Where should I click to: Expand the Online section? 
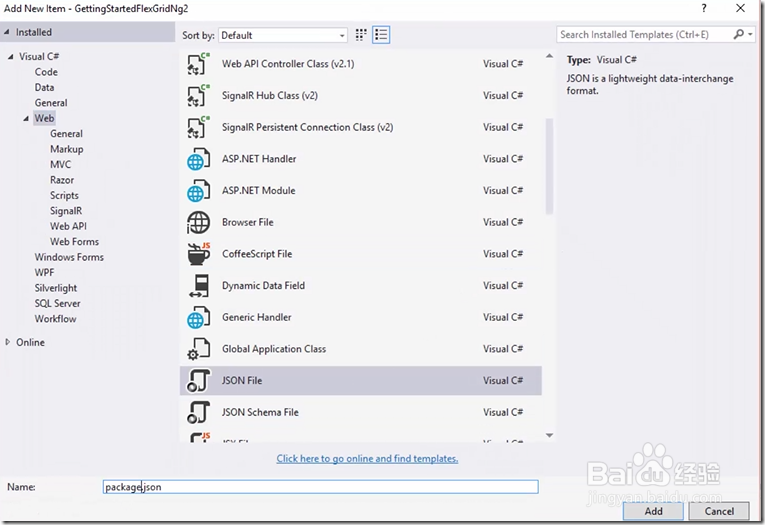7,342
